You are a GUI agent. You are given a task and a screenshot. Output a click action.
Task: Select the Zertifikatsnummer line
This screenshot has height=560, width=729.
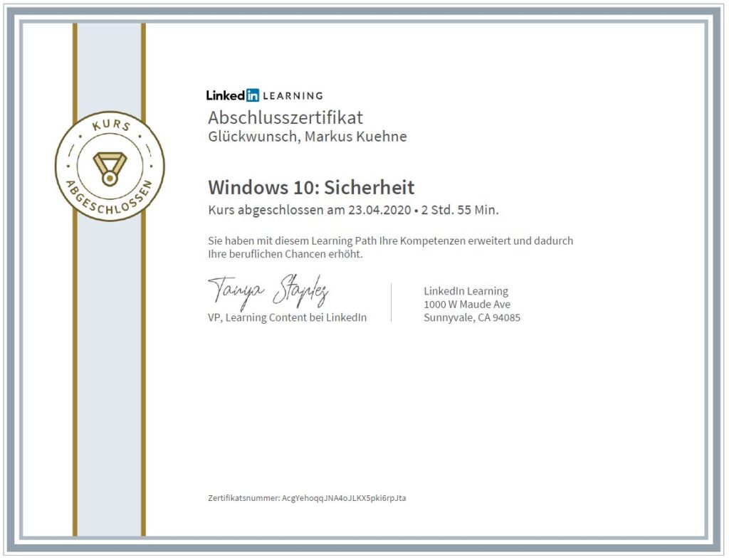(x=307, y=498)
